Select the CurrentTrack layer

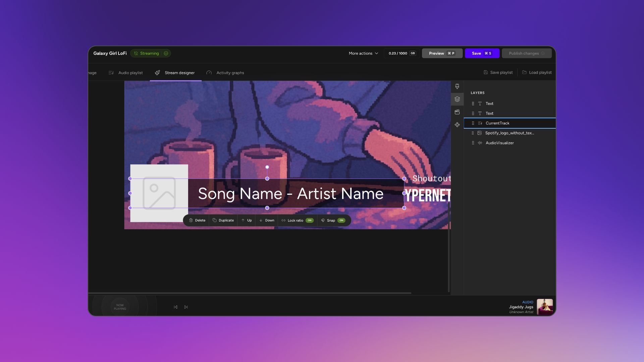coord(510,123)
